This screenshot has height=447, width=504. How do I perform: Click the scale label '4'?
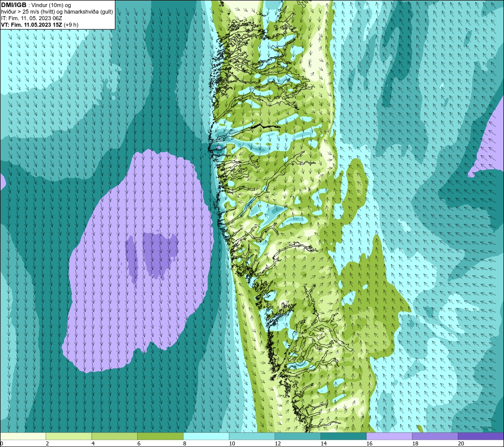click(93, 443)
